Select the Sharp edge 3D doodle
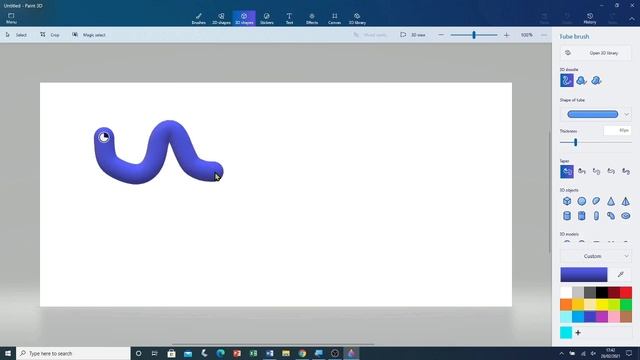The image size is (640, 360). 581,80
